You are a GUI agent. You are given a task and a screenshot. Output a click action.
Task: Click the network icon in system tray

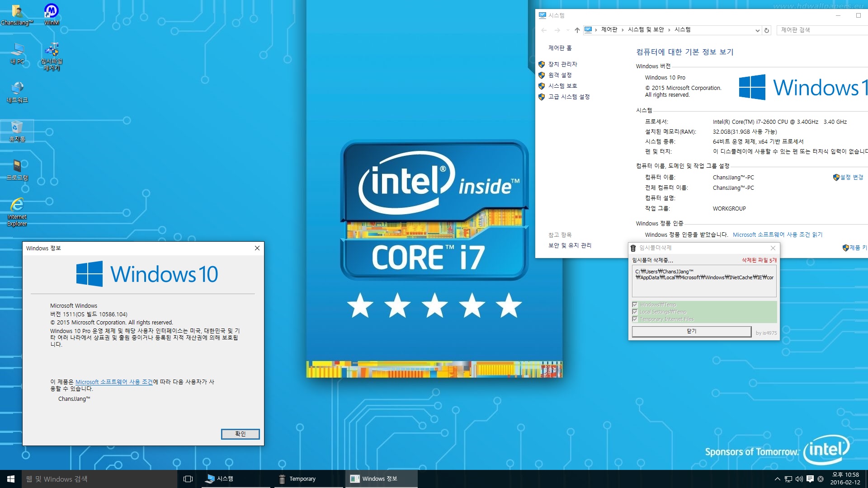point(788,479)
